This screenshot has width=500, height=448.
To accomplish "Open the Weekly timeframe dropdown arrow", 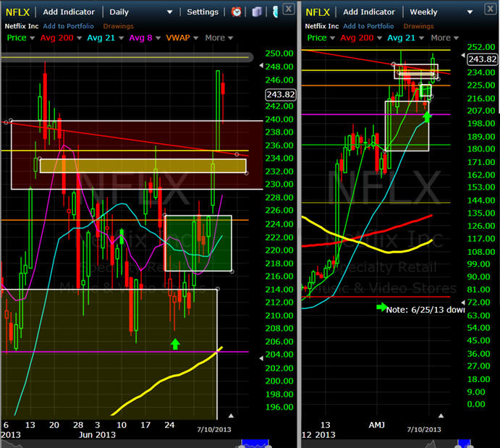I will pos(470,12).
